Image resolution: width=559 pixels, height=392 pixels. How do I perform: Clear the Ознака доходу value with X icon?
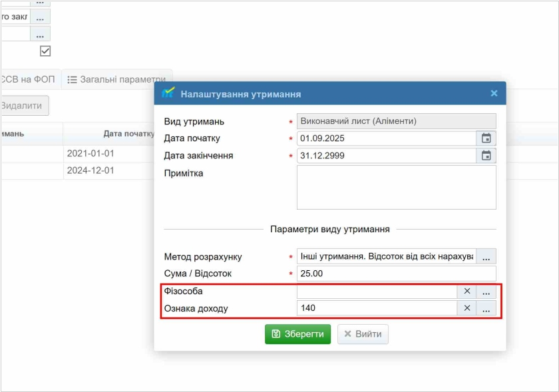click(x=466, y=308)
